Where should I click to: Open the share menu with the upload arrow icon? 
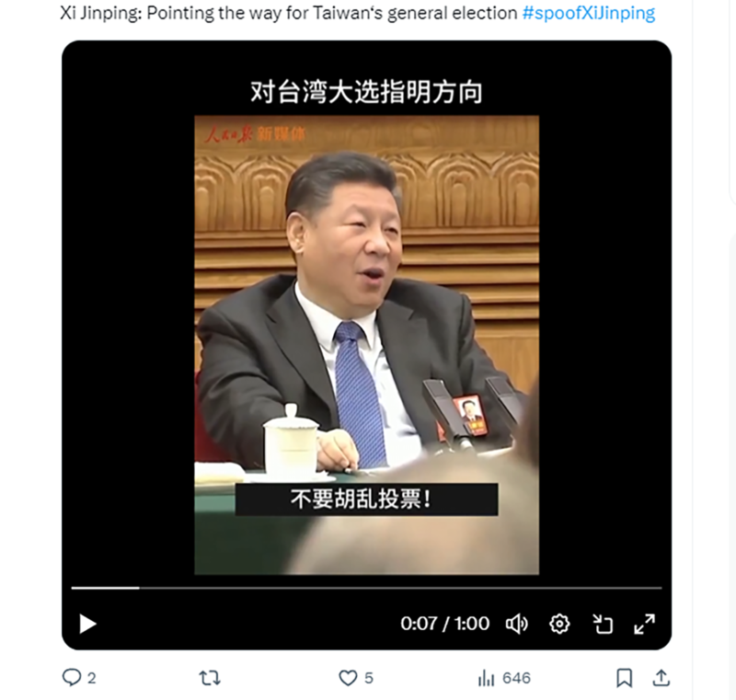[x=661, y=678]
